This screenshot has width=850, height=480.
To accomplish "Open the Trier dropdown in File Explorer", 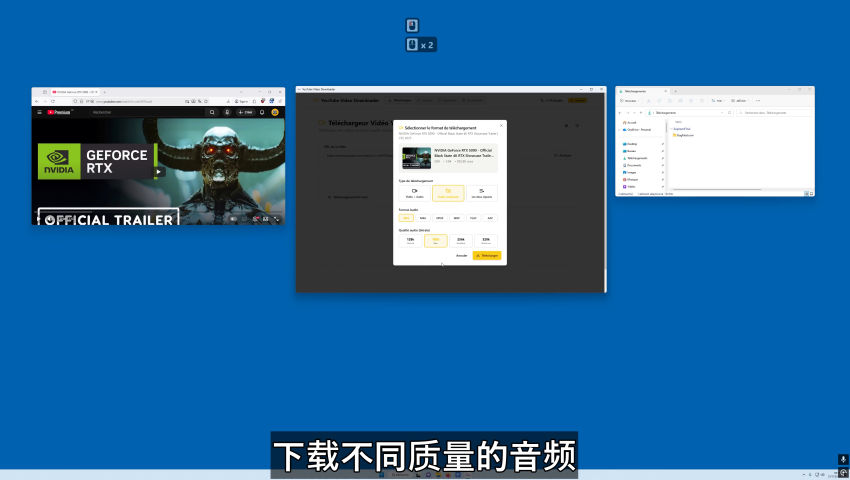I will point(717,101).
